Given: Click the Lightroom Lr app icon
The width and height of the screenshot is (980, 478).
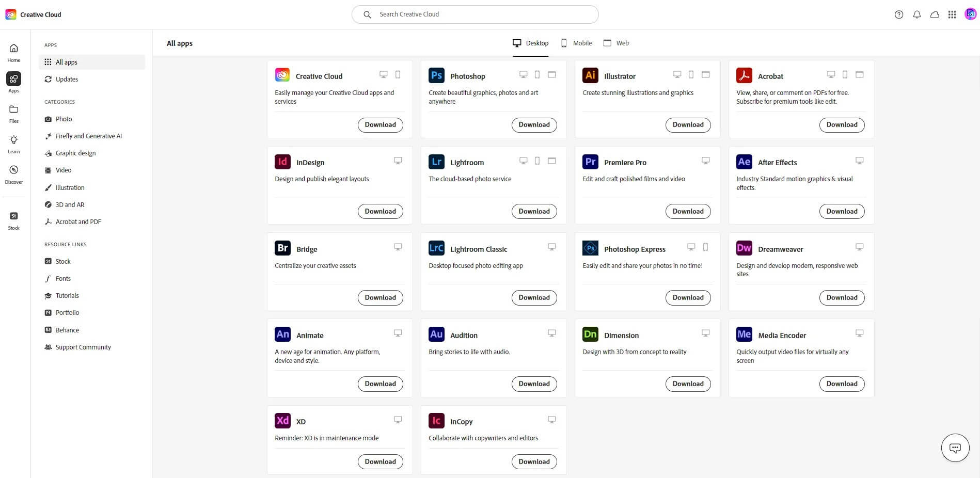Looking at the screenshot, I should click(436, 162).
